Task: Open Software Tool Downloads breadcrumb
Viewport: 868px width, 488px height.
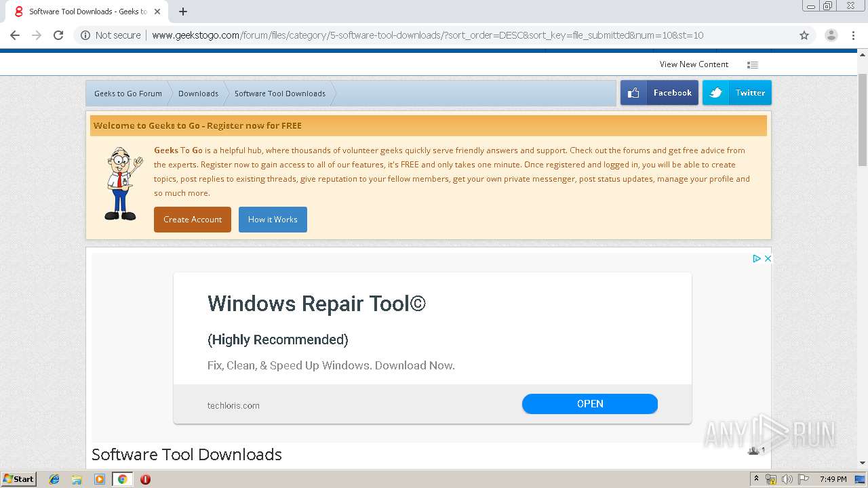Action: 280,94
